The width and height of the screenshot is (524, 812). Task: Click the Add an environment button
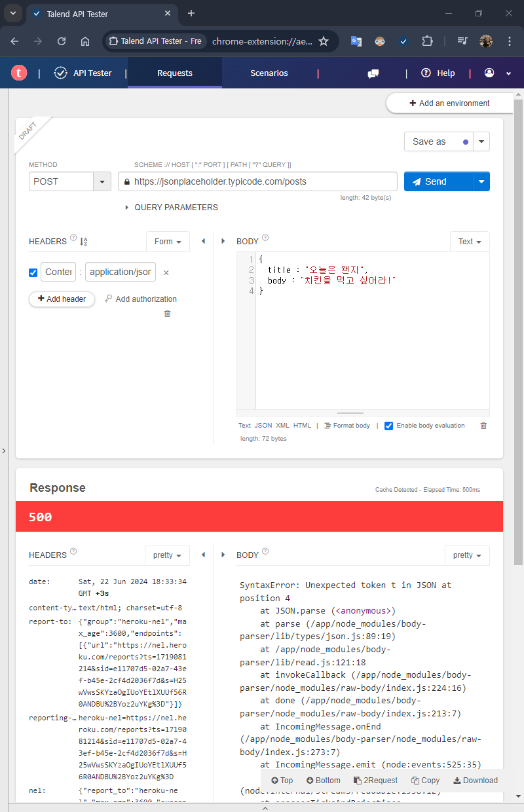click(x=449, y=103)
